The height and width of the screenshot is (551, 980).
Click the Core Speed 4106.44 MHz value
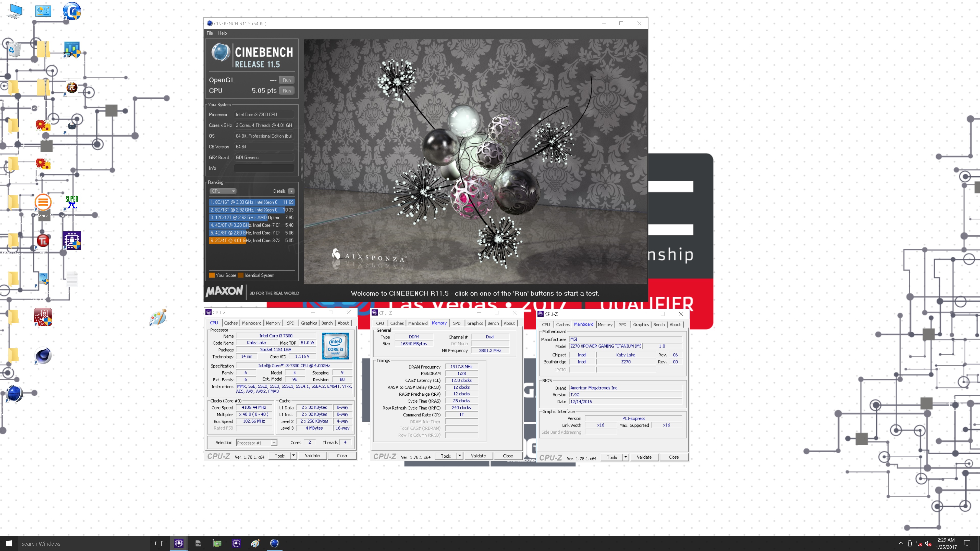coord(254,407)
